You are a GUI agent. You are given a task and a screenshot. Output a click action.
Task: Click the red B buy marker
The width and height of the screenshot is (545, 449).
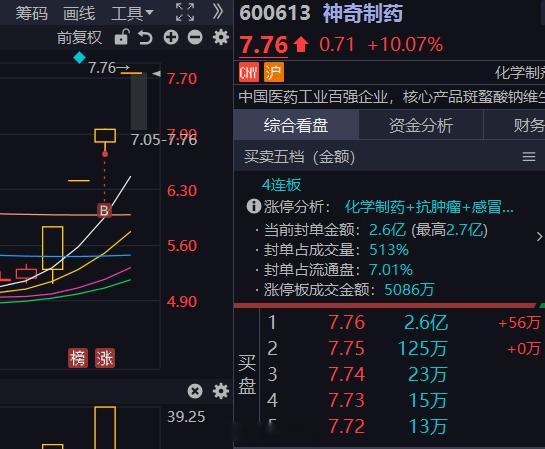coord(104,210)
